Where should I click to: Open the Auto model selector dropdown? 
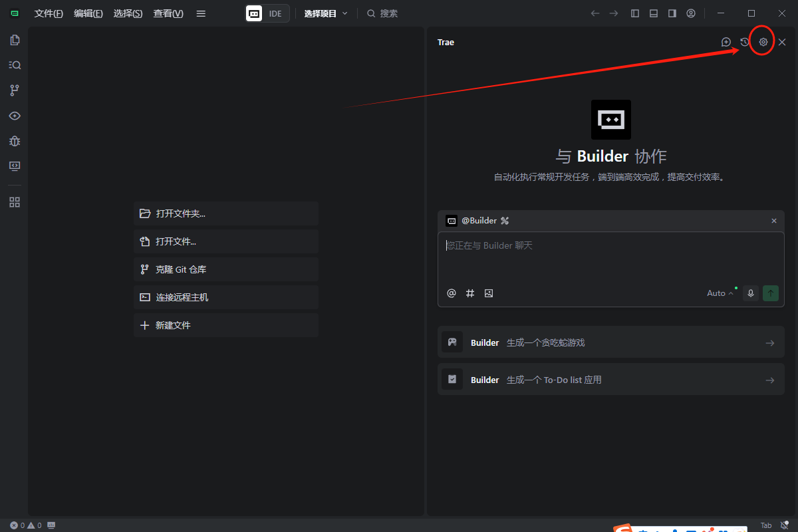click(x=720, y=293)
